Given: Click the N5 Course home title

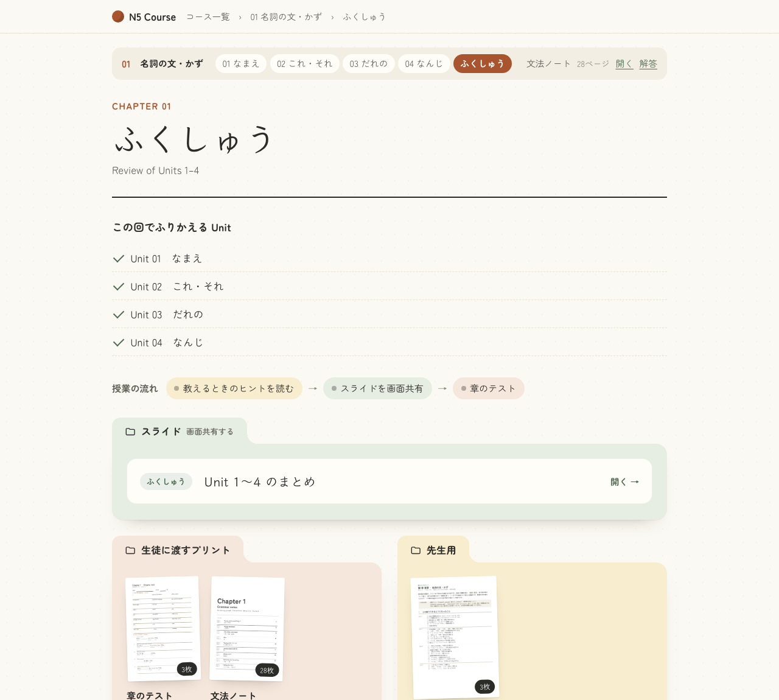Looking at the screenshot, I should pyautogui.click(x=152, y=17).
